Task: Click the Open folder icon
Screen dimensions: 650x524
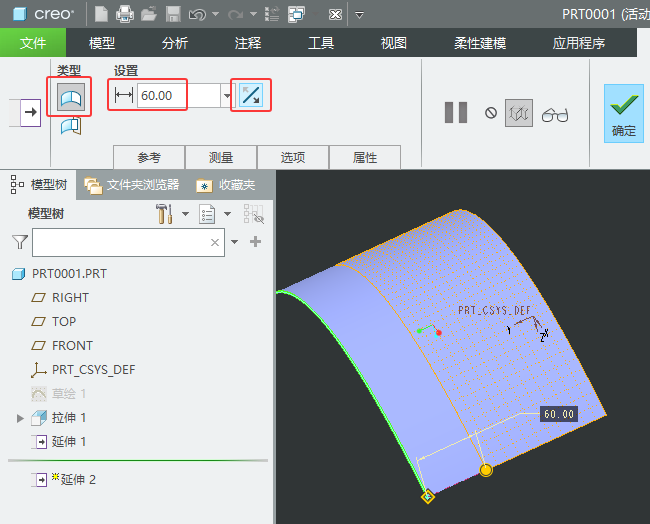Action: click(x=149, y=15)
